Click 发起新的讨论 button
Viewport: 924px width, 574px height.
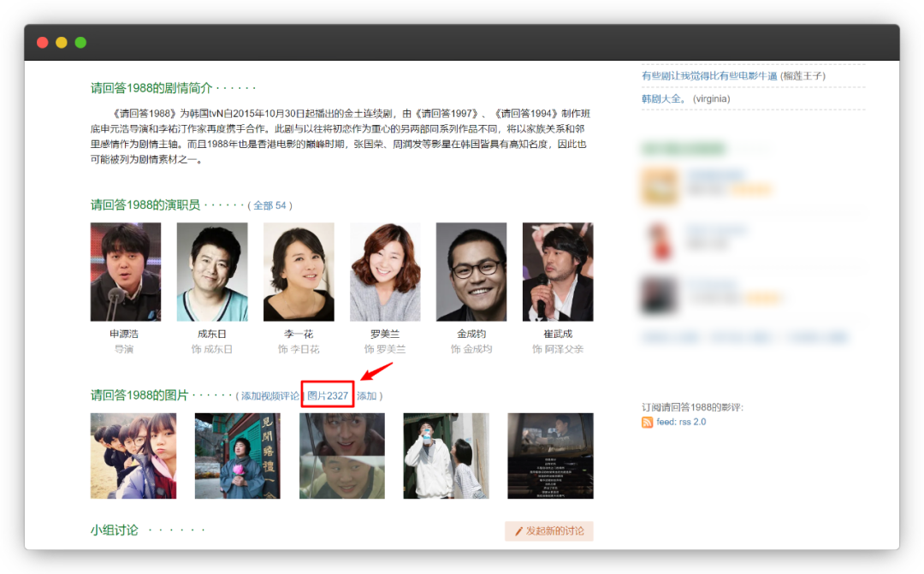[549, 531]
